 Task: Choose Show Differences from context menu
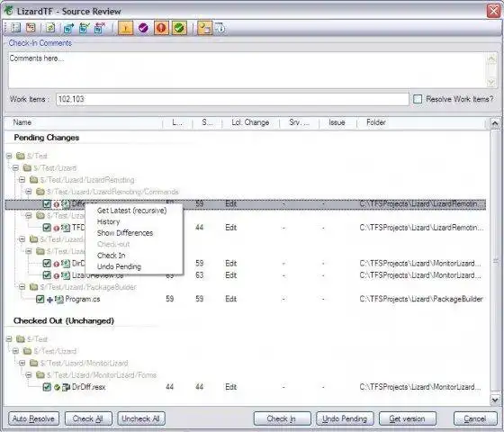tap(125, 233)
